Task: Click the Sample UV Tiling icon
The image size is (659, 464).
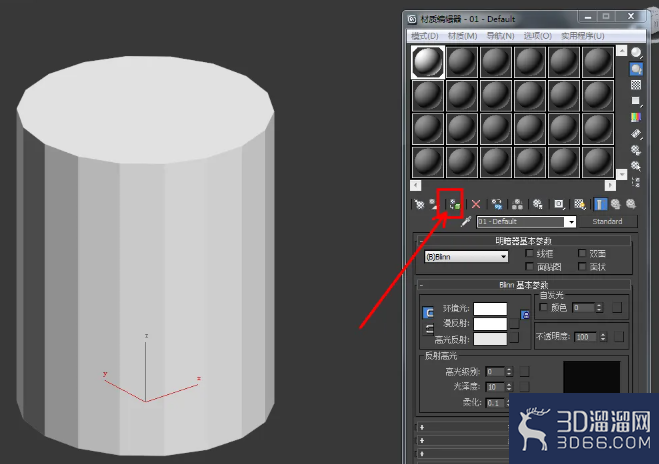Action: pyautogui.click(x=636, y=101)
